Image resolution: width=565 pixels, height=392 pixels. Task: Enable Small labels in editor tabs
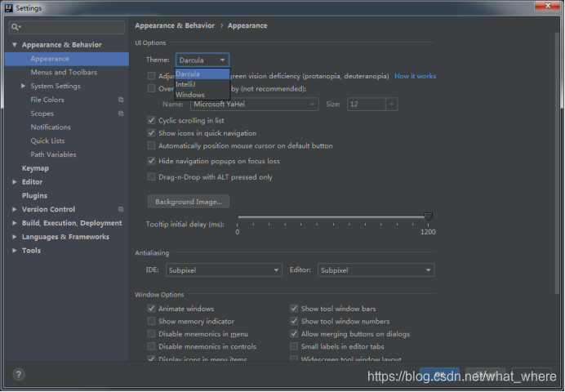[x=294, y=346]
